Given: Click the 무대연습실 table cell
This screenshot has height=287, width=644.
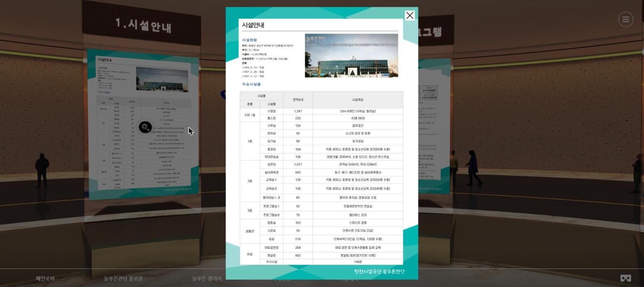Looking at the screenshot, I should 271,157.
